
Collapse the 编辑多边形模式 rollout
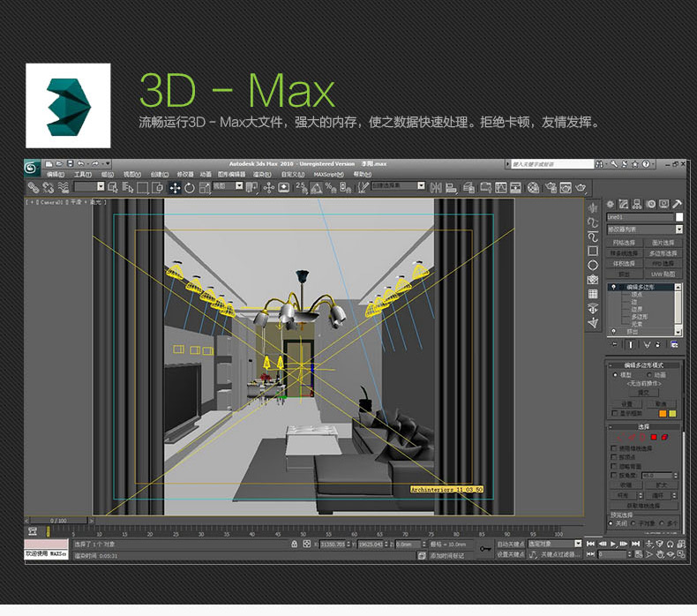click(x=644, y=365)
